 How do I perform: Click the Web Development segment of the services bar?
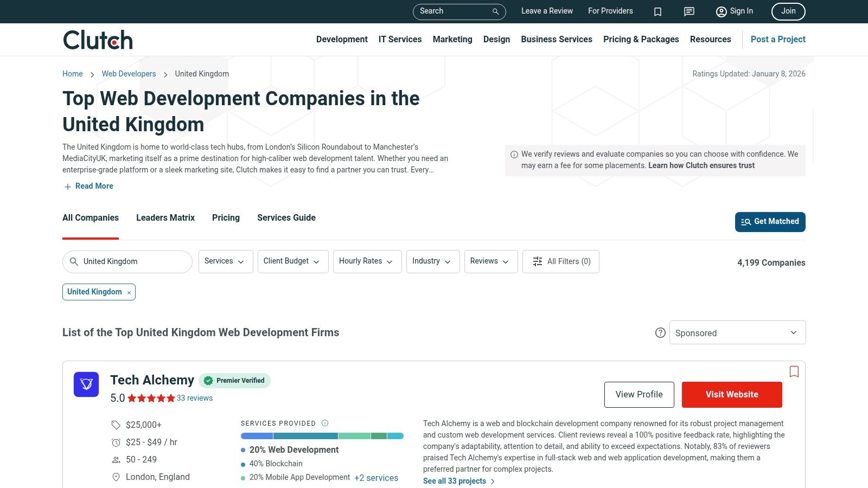(x=256, y=435)
